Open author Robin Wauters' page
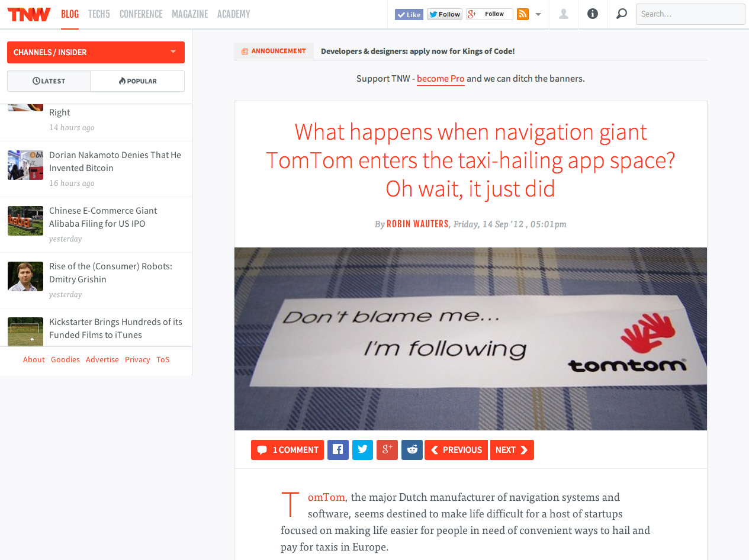This screenshot has width=749, height=560. (417, 224)
